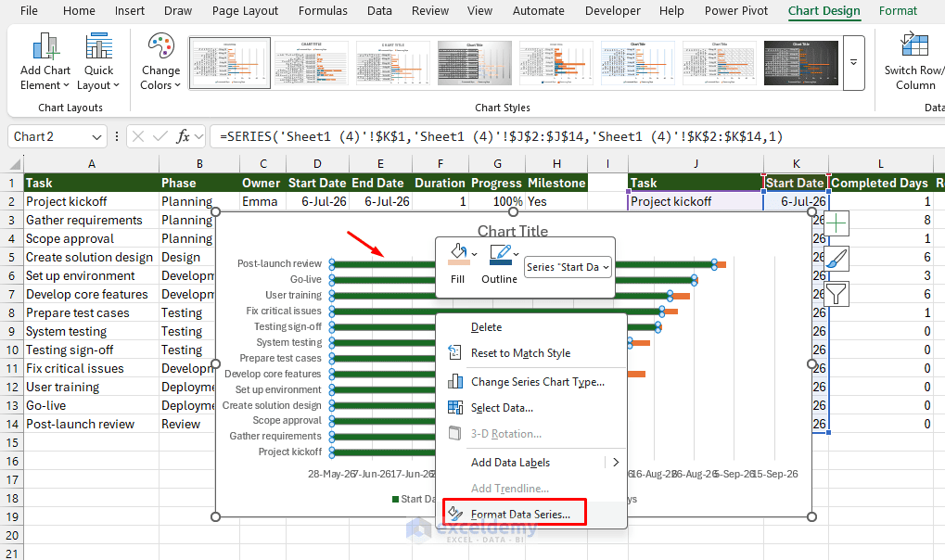Open Add Chart Element menu
Screen dimensions: 945x560
coord(45,61)
